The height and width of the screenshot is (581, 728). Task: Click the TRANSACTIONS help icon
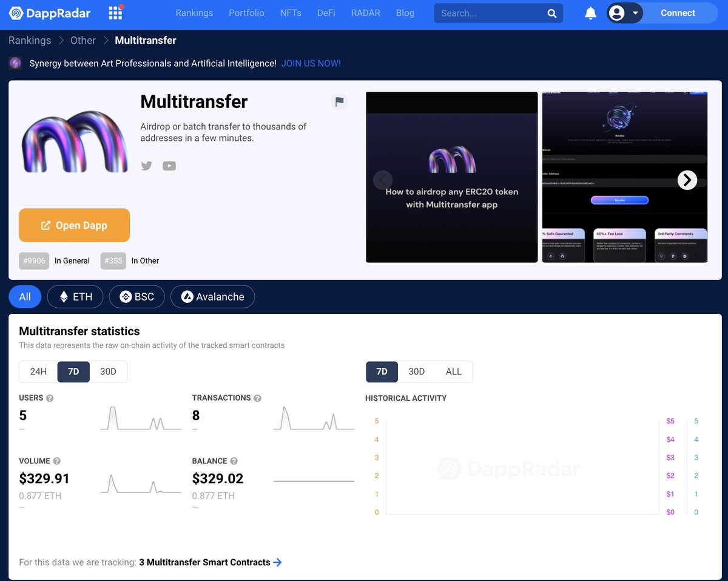[x=257, y=398]
